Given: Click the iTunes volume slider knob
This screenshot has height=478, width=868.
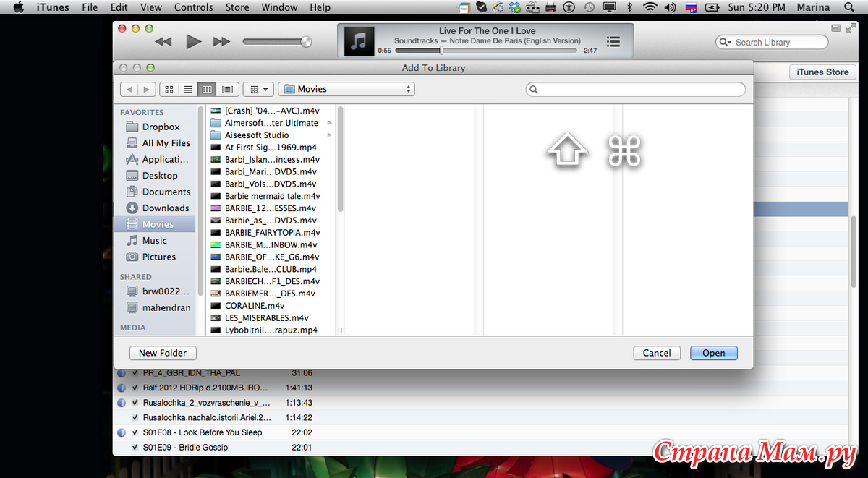Looking at the screenshot, I should click(x=306, y=42).
